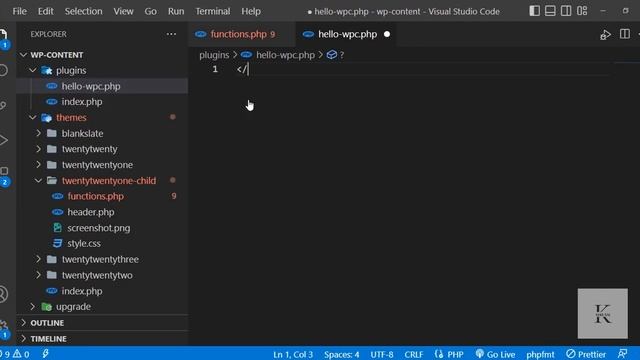Viewport: 640px width, 360px height.
Task: Expand the twentytwentytwo folder
Action: (38, 275)
